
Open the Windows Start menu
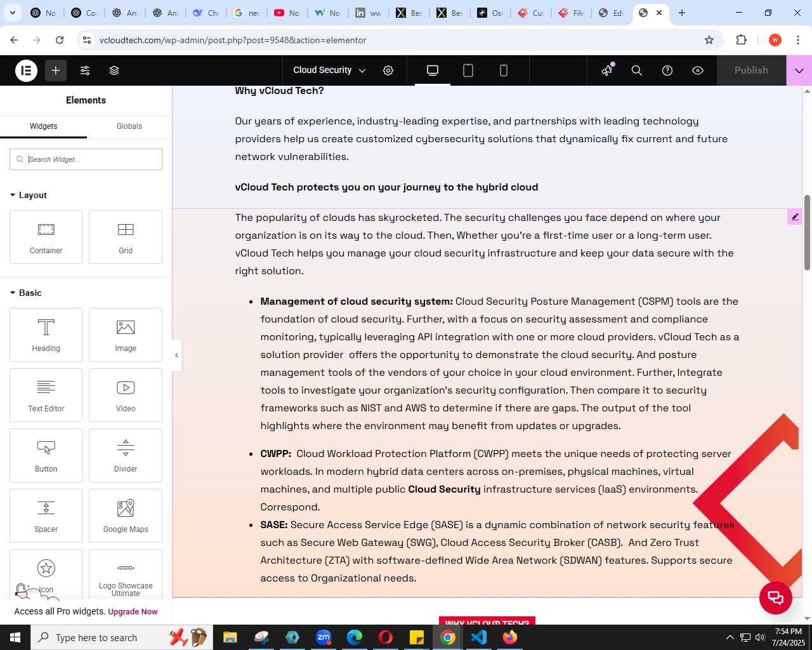[15, 637]
